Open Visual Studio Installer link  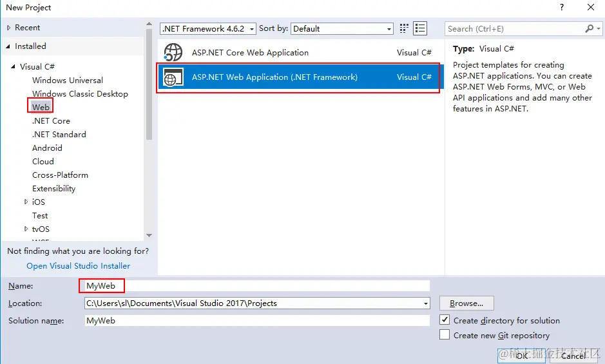79,266
